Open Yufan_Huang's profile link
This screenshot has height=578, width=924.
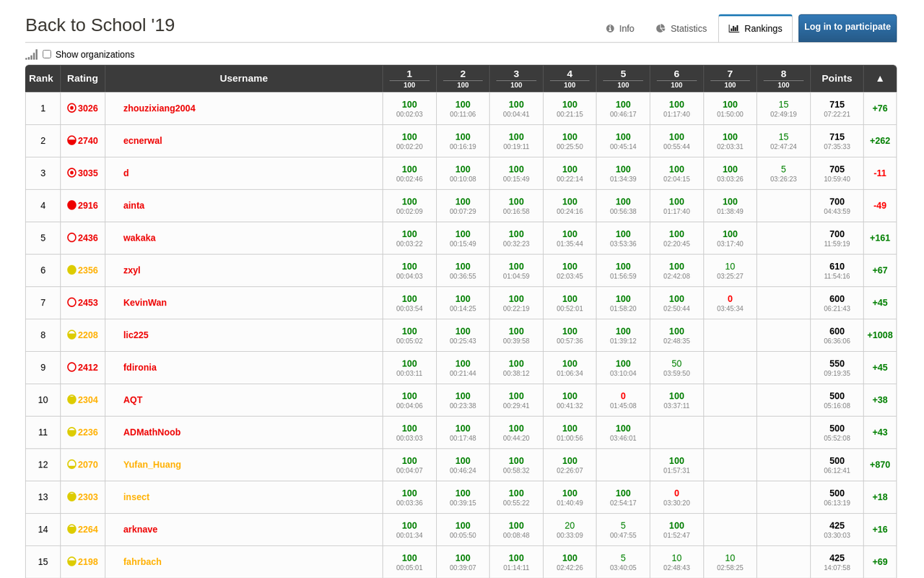coord(152,465)
